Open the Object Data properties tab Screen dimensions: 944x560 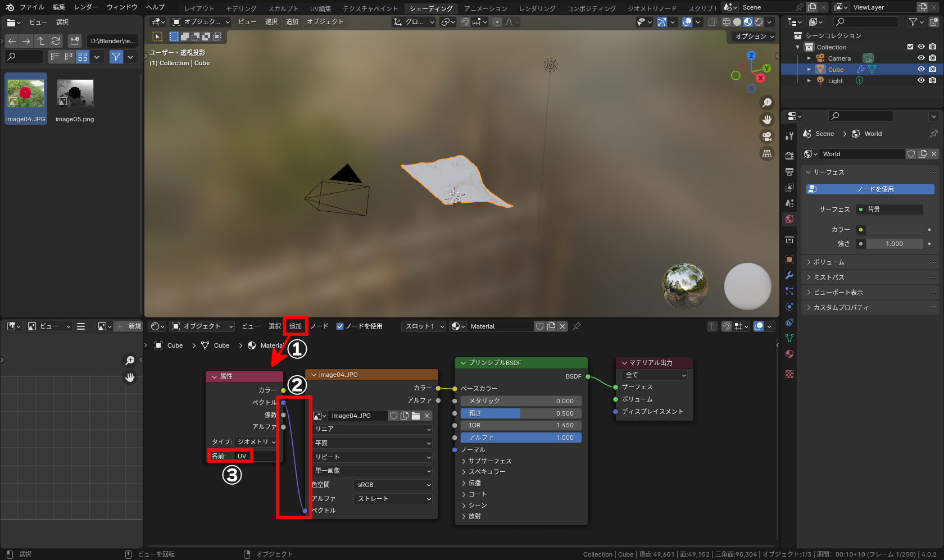789,338
